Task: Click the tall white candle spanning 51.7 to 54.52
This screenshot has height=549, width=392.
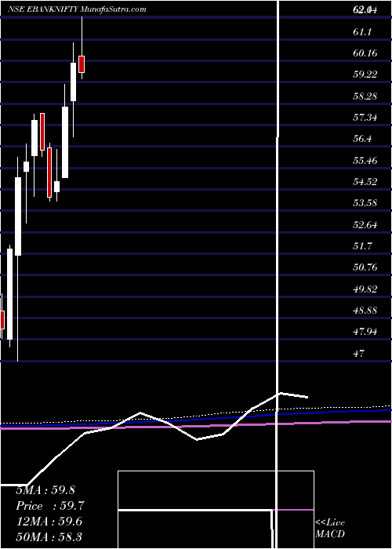Action: [x=18, y=216]
